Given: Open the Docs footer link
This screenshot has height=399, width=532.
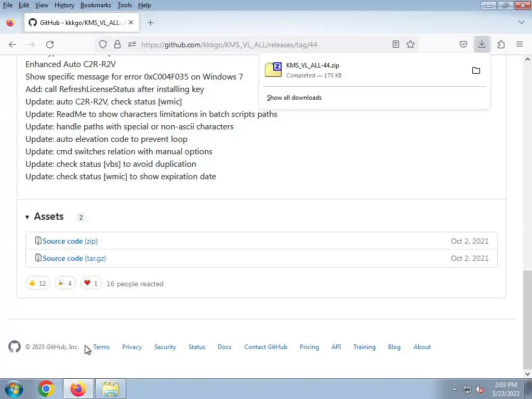Looking at the screenshot, I should [224, 347].
